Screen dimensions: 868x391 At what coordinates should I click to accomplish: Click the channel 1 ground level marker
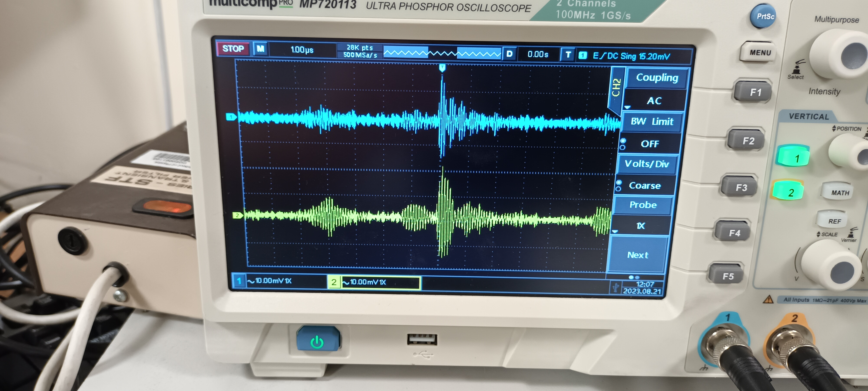231,117
